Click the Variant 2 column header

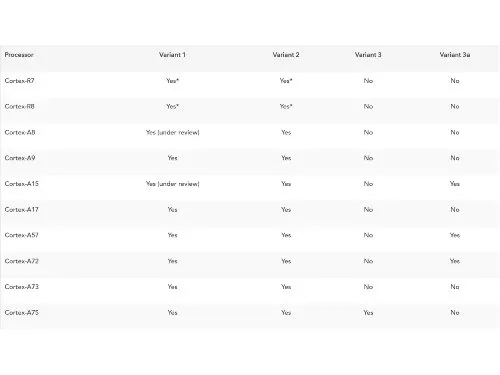click(286, 55)
